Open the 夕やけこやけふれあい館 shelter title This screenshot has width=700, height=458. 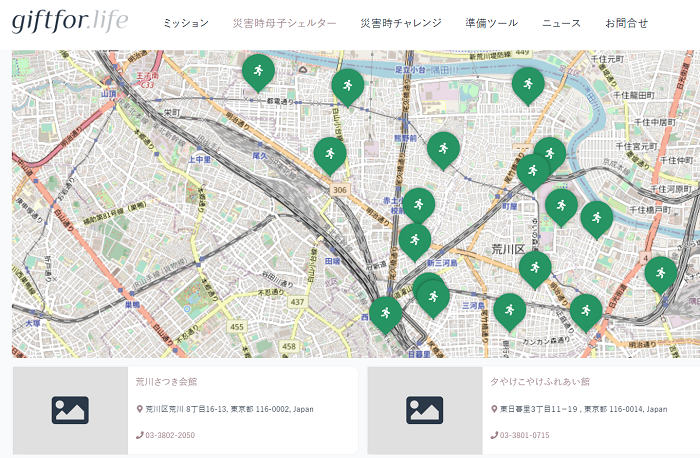(x=540, y=382)
